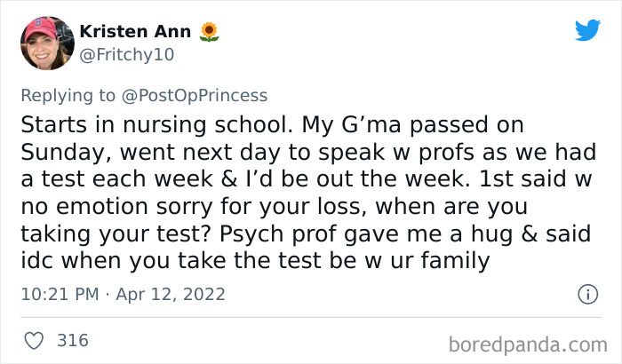Click the 'Starts in nursing school' text line

[x=271, y=123]
